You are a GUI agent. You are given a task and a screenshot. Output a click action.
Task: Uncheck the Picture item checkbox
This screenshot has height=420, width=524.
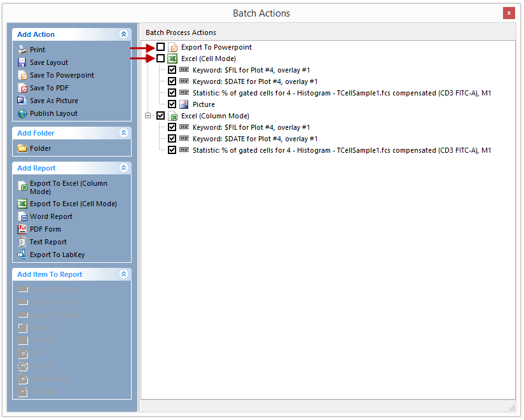tap(172, 104)
